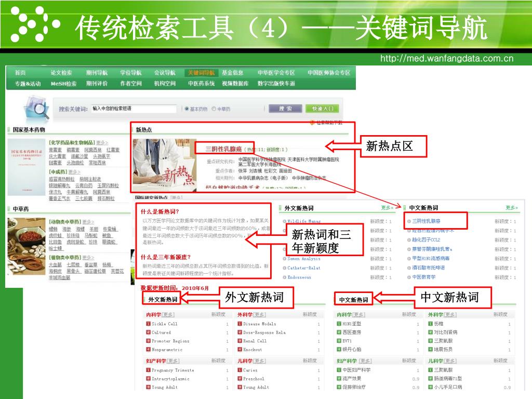532x399 pixels.
Task: Open the Dose-Response Rela keyword
Action: coord(264,332)
